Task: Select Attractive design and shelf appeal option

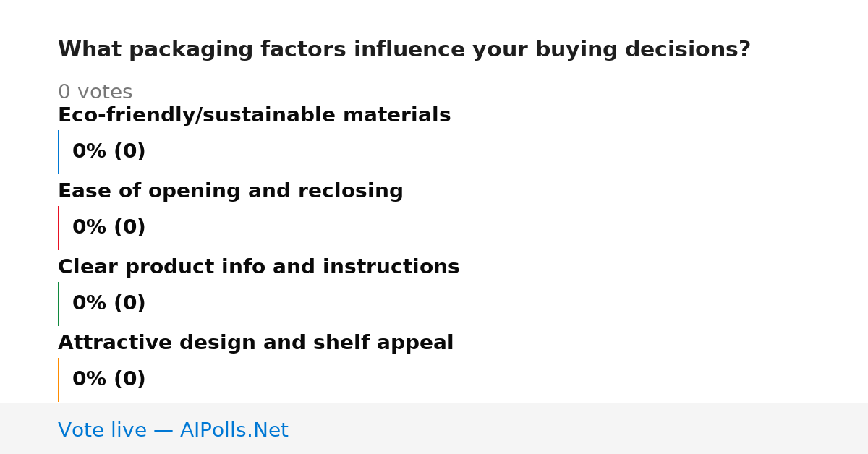Action: pyautogui.click(x=255, y=343)
